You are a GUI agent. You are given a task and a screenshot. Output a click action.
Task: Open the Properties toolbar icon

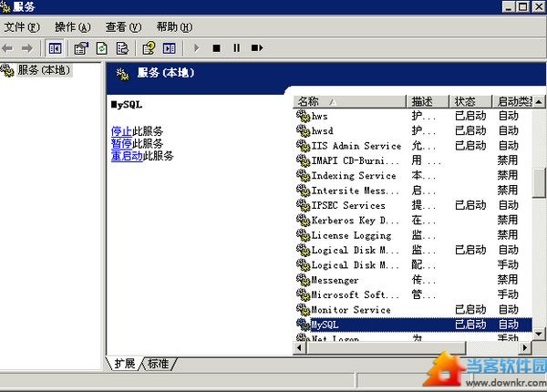(x=81, y=48)
